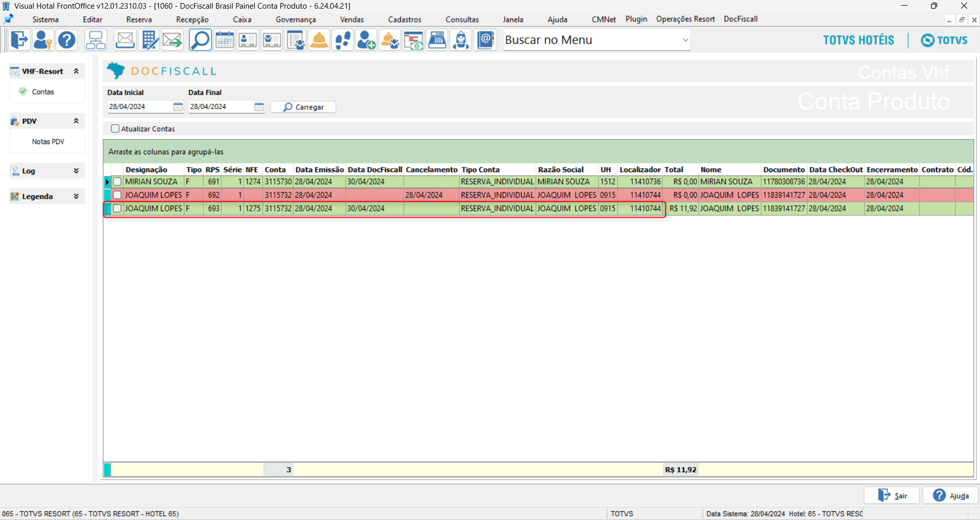This screenshot has width=980, height=520.
Task: Open the Operações Resort menu
Action: tap(685, 19)
